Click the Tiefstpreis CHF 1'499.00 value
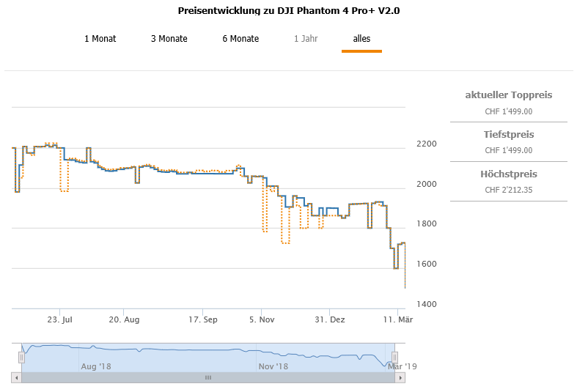577x392 pixels. click(x=509, y=151)
